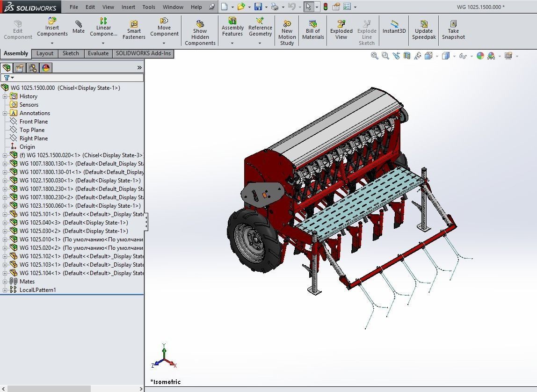Activate Instant3D
Screen dimensions: 537x392
[394, 27]
